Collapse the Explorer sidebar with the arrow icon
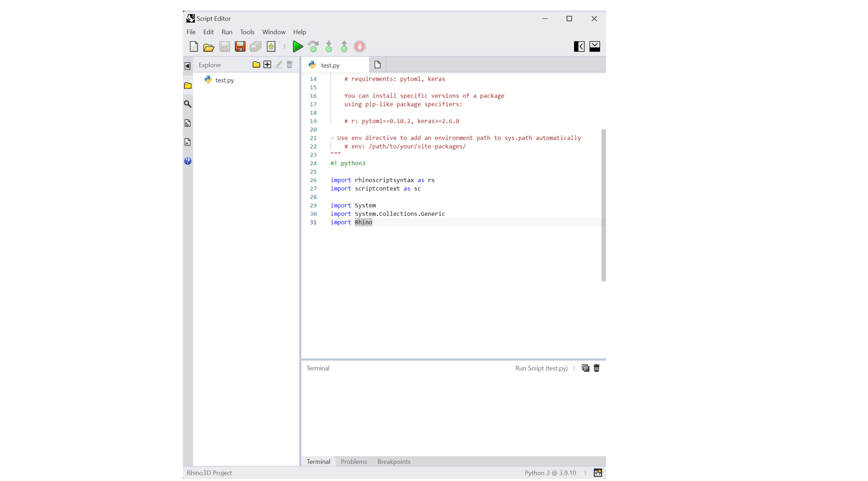The width and height of the screenshot is (868, 481). tap(187, 66)
